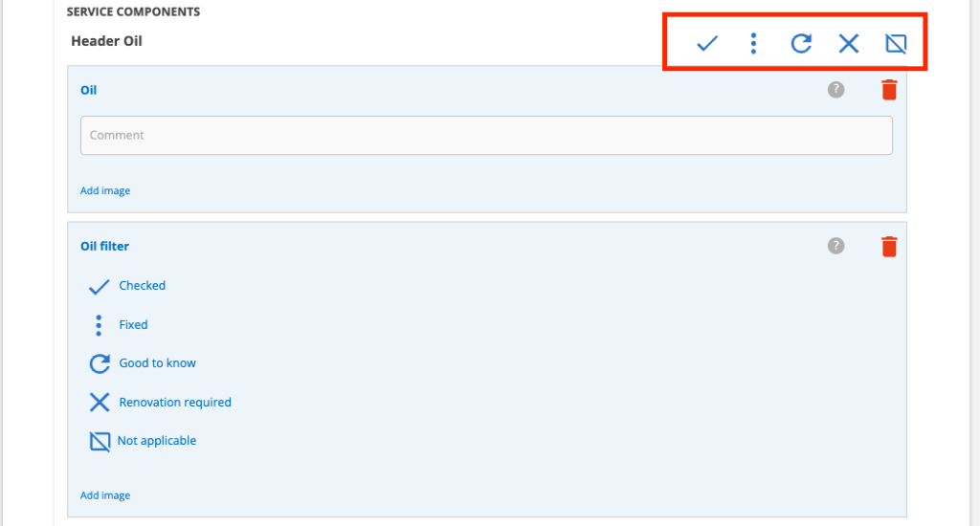
Task: Click the Header Oil section title
Action: click(106, 41)
